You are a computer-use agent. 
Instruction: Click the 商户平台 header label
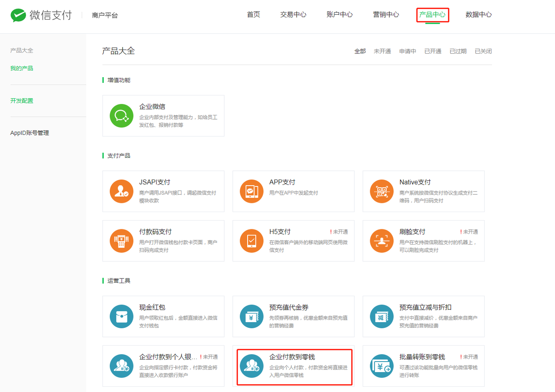[x=104, y=15]
